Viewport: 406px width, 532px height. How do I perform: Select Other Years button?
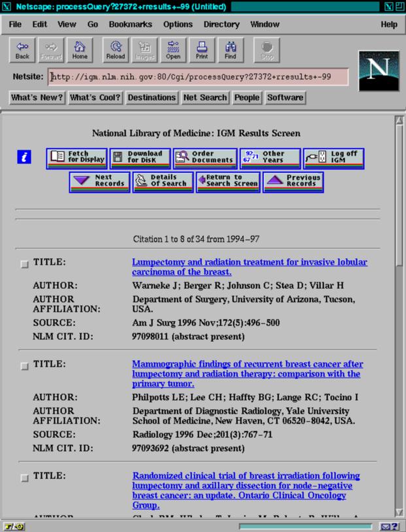270,158
